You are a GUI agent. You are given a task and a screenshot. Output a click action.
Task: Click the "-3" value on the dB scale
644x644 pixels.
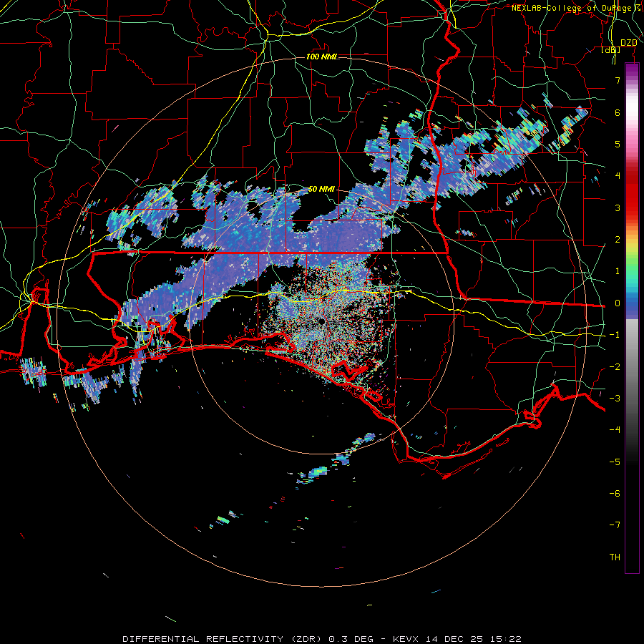tap(615, 399)
